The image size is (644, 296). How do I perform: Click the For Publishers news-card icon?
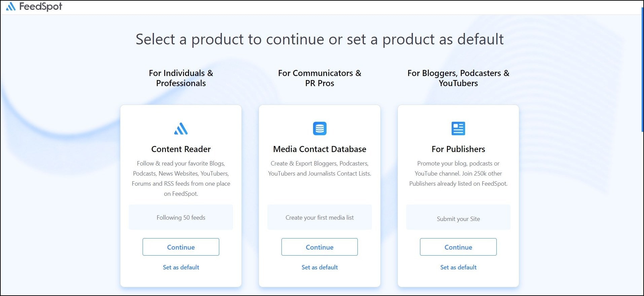[458, 128]
